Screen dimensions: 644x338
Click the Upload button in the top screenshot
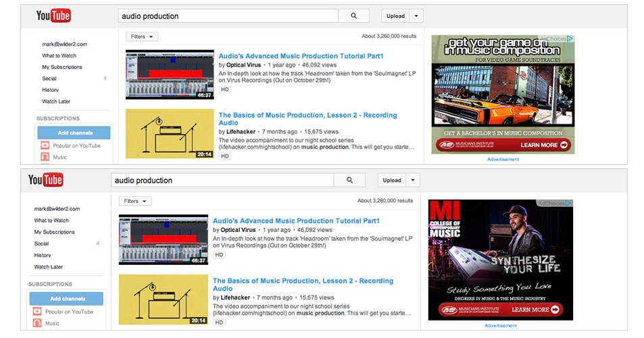pos(395,16)
